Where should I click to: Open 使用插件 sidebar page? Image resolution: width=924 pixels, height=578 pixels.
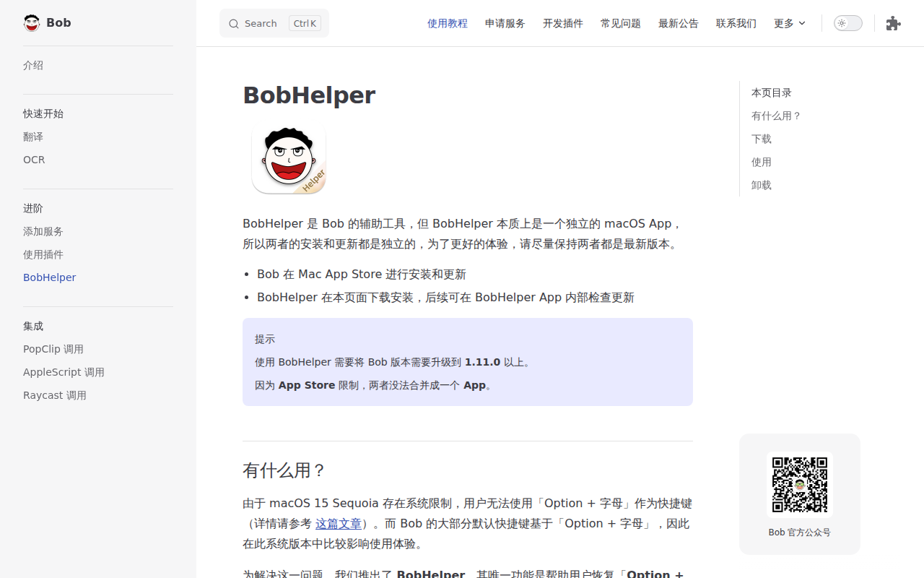[x=43, y=254]
